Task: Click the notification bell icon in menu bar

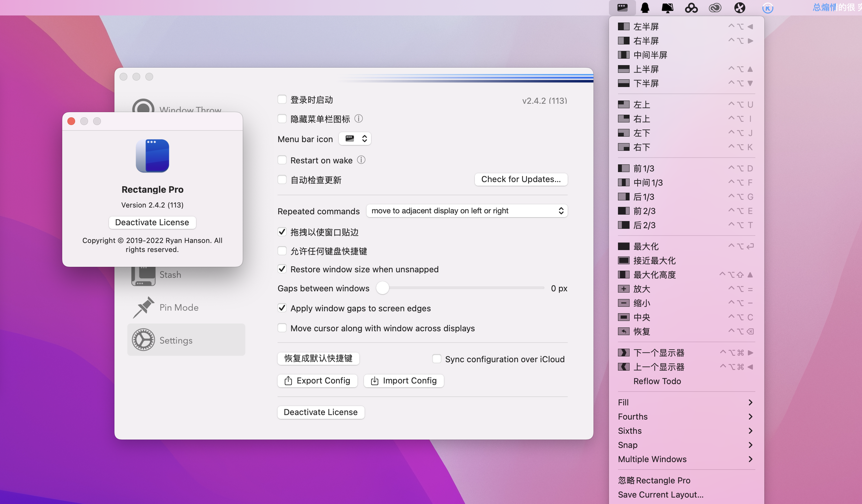Action: click(645, 7)
